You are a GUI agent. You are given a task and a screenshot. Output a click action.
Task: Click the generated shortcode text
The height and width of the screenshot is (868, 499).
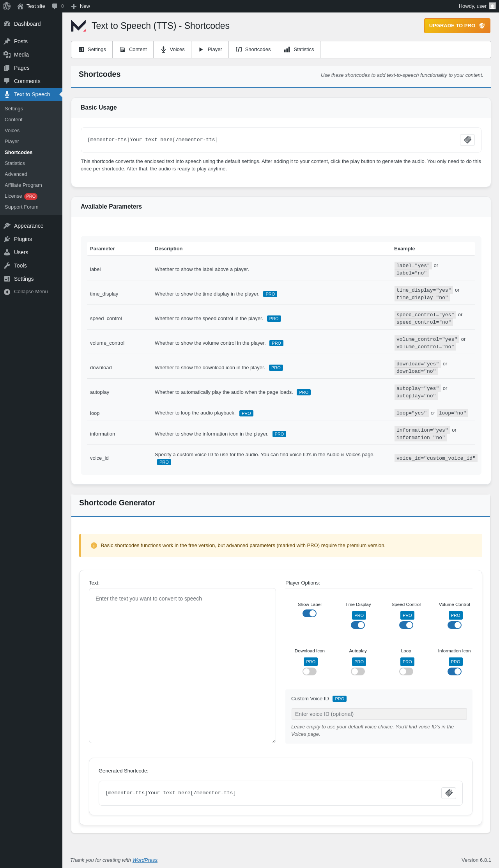pos(171,793)
